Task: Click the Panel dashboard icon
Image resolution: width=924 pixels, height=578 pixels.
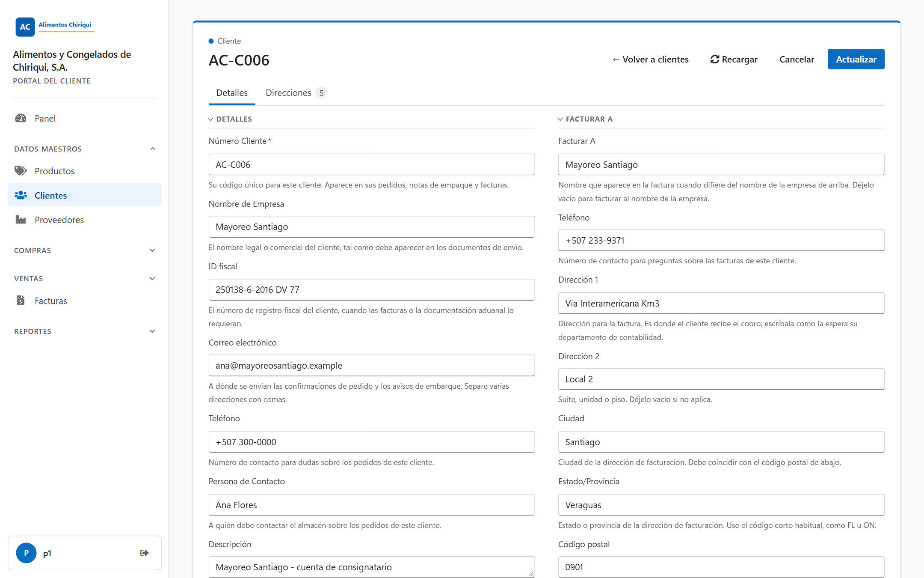Action: 21,118
